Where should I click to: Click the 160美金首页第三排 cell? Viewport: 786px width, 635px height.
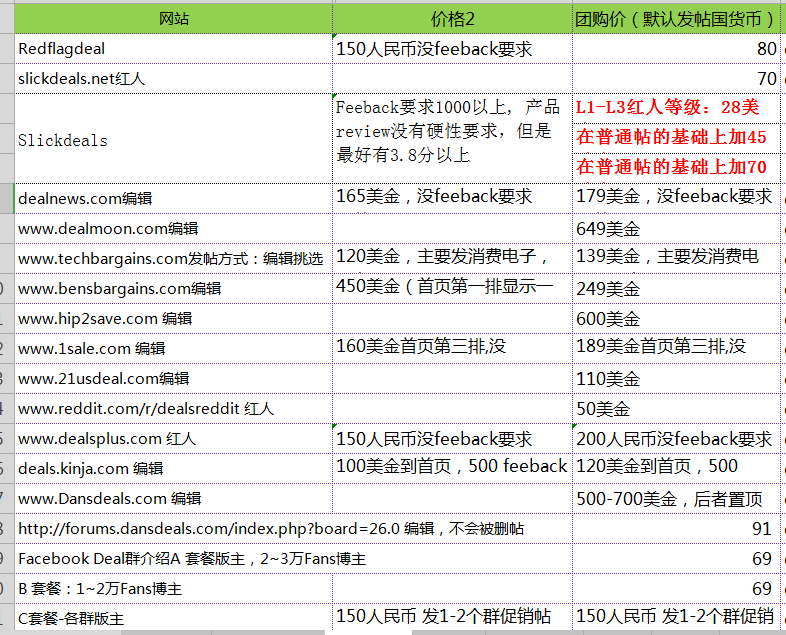click(452, 348)
